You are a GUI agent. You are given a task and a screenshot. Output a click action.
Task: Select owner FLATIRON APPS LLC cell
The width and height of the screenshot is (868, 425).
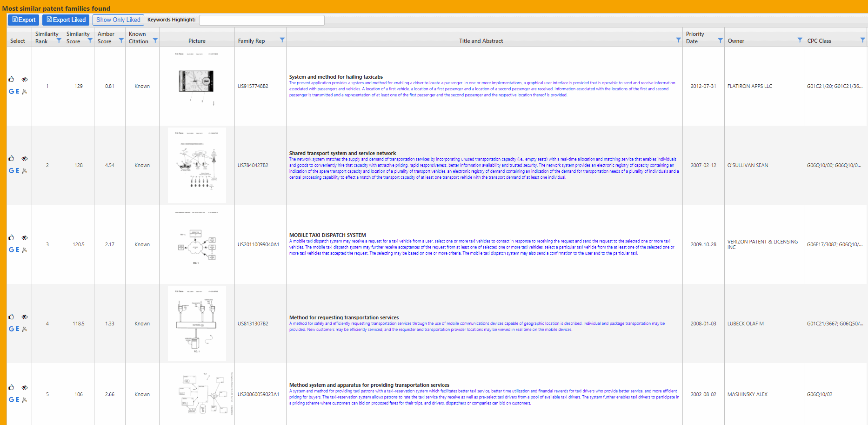pyautogui.click(x=749, y=86)
